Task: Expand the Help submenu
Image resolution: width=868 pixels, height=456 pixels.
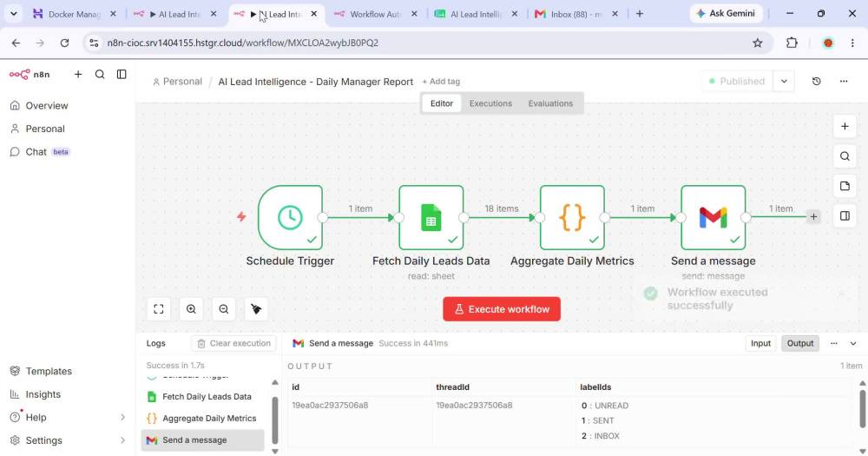Action: pyautogui.click(x=122, y=417)
